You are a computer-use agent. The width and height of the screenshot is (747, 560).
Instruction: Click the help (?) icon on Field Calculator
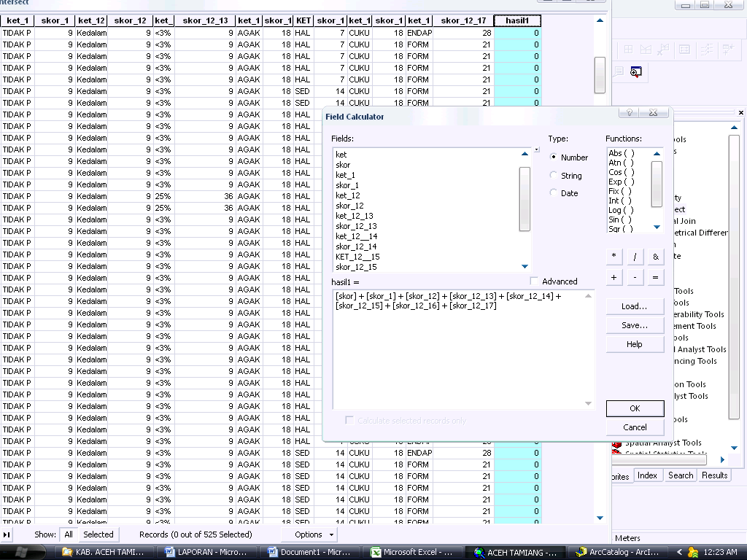click(629, 112)
